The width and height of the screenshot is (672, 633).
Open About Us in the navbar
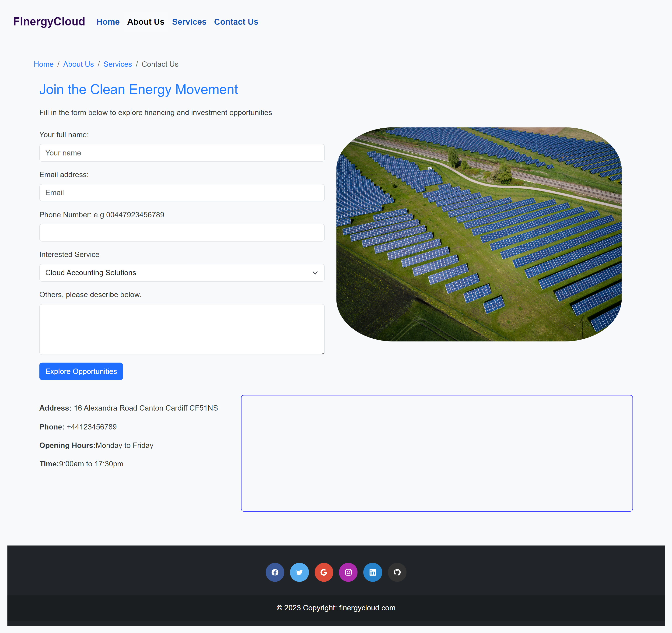[x=146, y=22]
